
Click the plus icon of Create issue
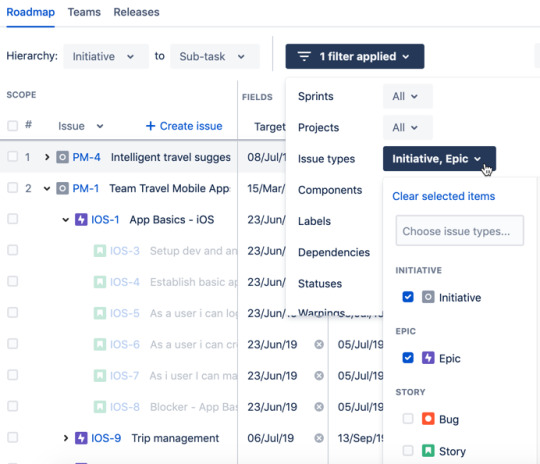pyautogui.click(x=150, y=126)
